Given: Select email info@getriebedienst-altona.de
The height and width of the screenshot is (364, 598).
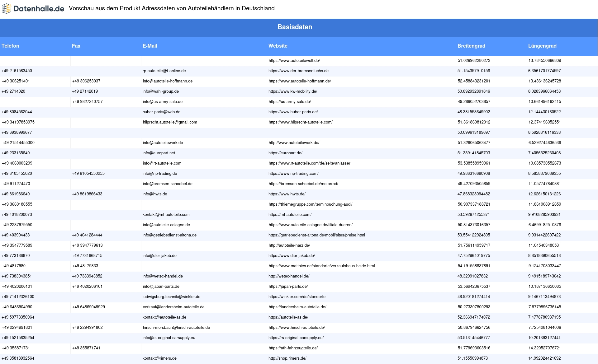Looking at the screenshot, I should [169, 235].
